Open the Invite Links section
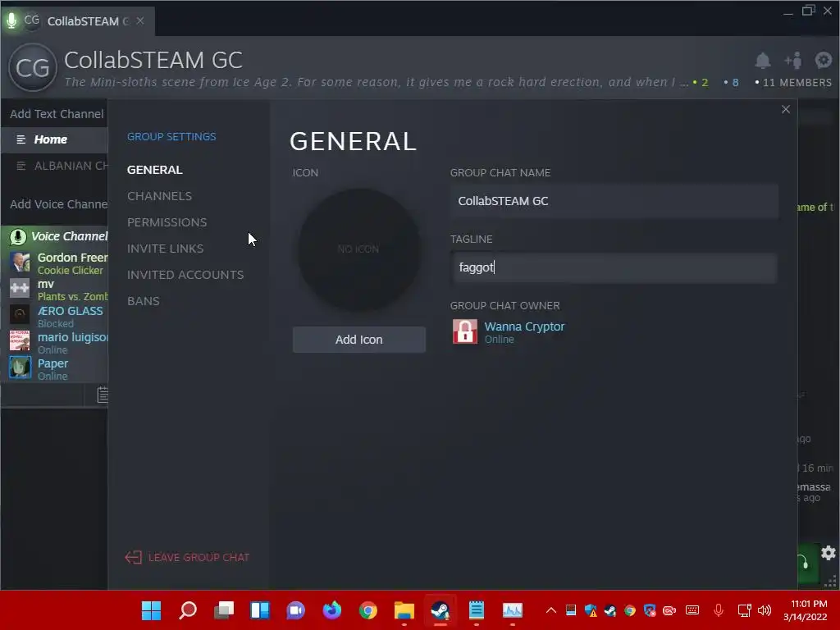840x630 pixels. (165, 249)
